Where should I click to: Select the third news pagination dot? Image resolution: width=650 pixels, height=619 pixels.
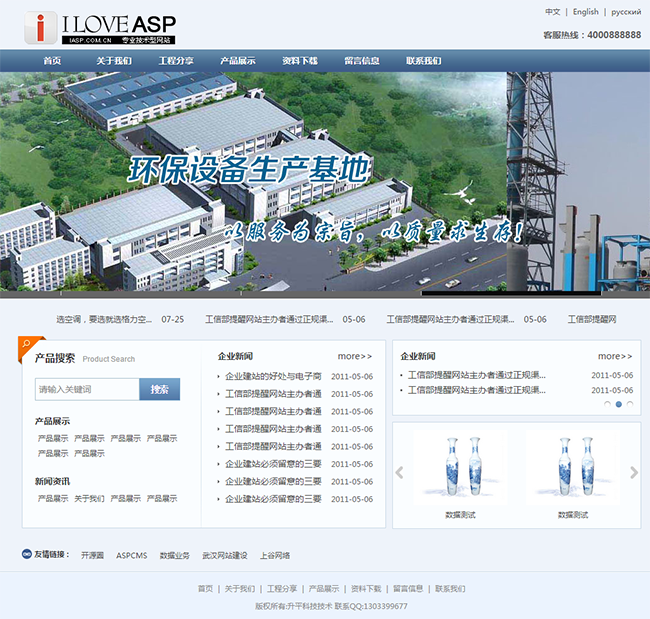(630, 404)
